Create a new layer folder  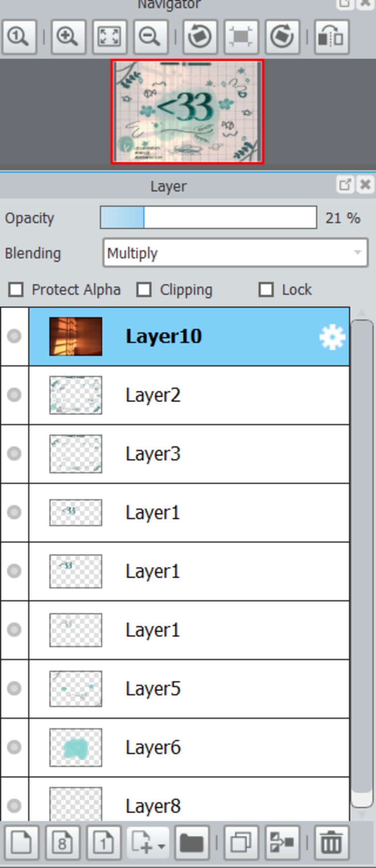[x=192, y=843]
